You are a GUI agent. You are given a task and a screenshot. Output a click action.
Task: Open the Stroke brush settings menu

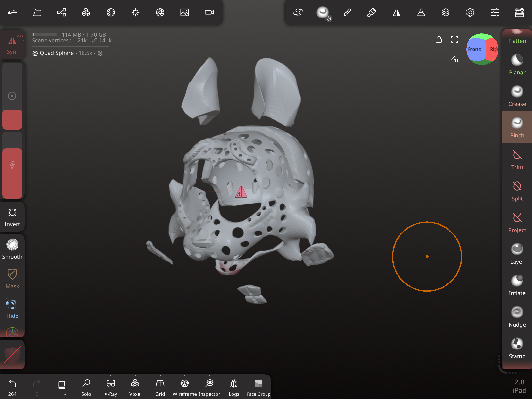coord(347,12)
